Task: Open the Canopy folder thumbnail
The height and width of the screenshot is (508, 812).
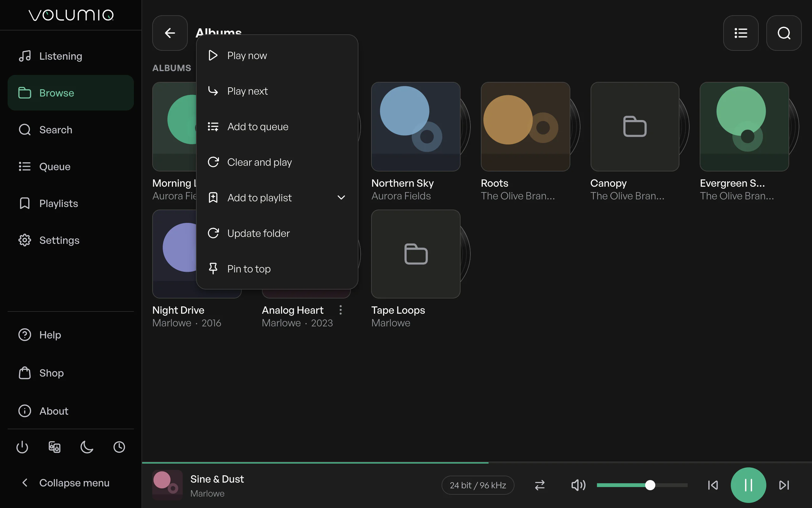Action: coord(634,127)
